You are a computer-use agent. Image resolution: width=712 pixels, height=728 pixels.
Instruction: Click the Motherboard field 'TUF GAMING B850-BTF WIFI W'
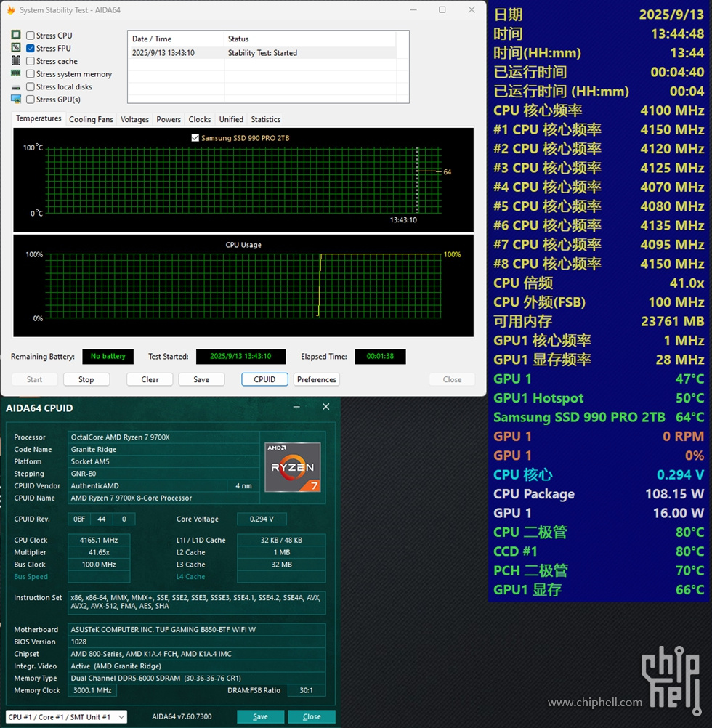click(197, 630)
